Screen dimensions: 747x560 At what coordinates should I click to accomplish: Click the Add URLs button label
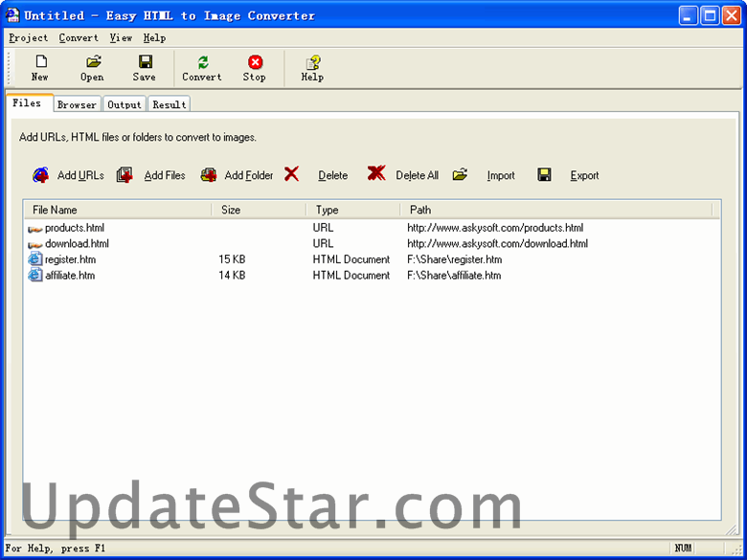[80, 175]
